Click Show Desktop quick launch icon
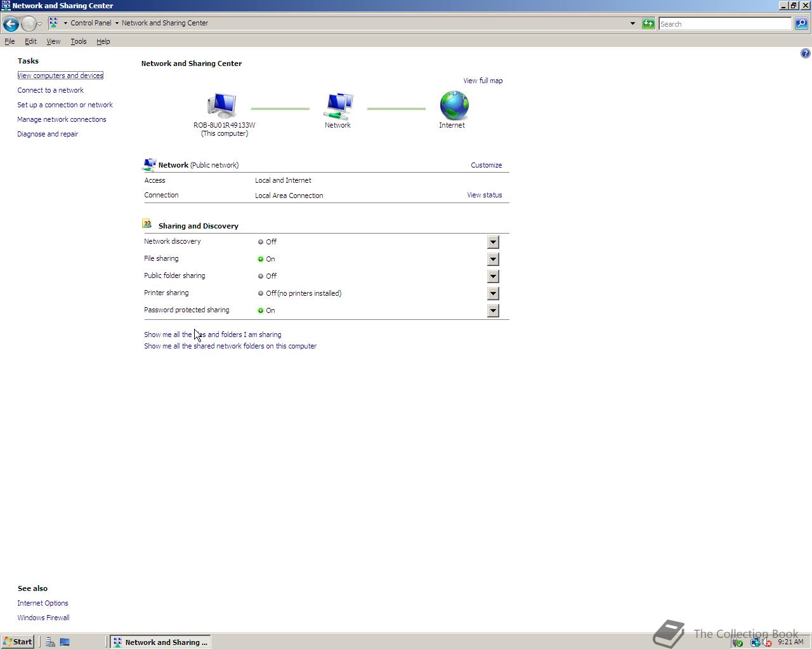 point(65,642)
